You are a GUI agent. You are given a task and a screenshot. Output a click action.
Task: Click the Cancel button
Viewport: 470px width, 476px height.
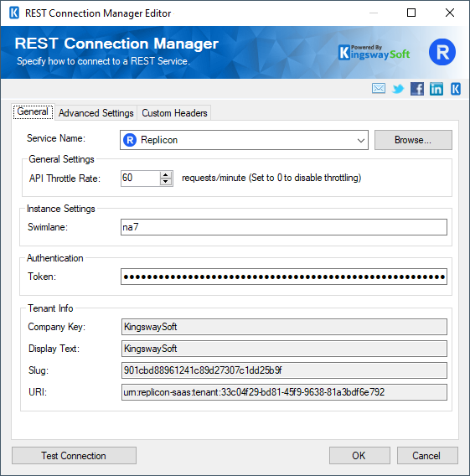(x=427, y=456)
